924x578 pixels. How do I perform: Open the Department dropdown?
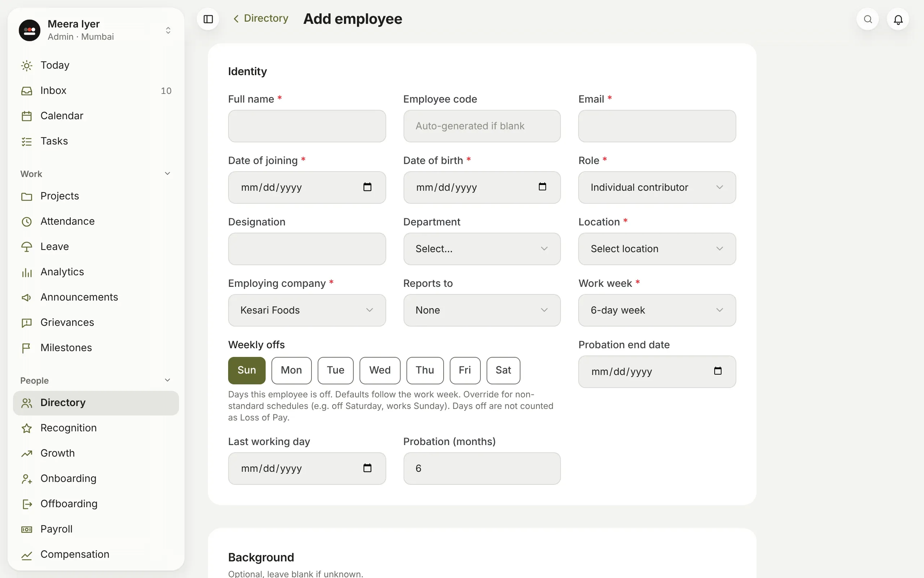coord(482,249)
